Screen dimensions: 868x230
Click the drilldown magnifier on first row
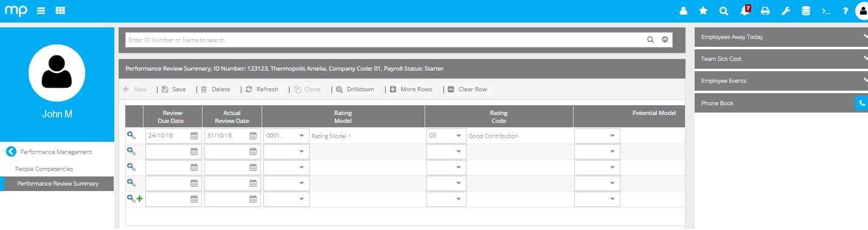pos(131,136)
